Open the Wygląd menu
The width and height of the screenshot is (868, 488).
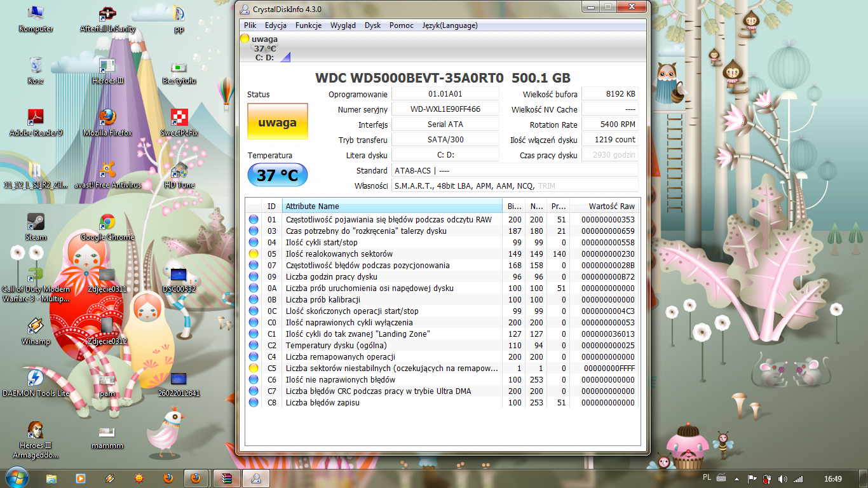pos(343,25)
